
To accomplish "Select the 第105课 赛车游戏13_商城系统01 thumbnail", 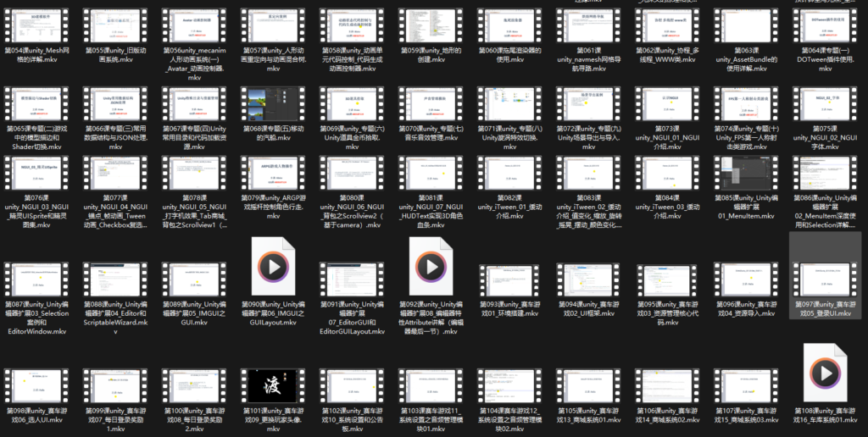I will 588,386.
